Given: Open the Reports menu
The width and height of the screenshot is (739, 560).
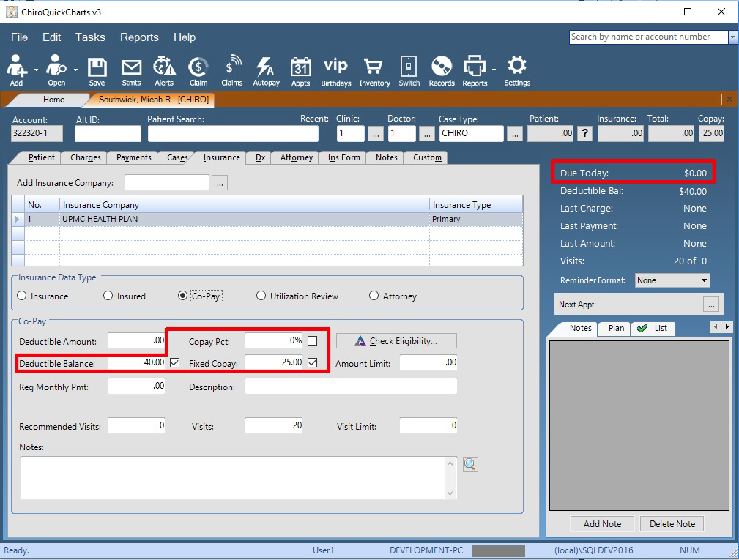Looking at the screenshot, I should (x=139, y=37).
